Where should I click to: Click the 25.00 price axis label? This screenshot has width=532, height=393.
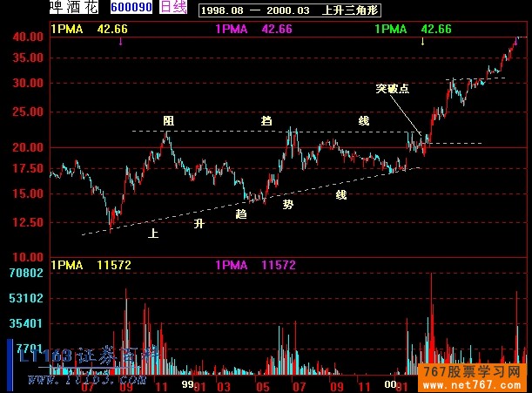(x=28, y=112)
